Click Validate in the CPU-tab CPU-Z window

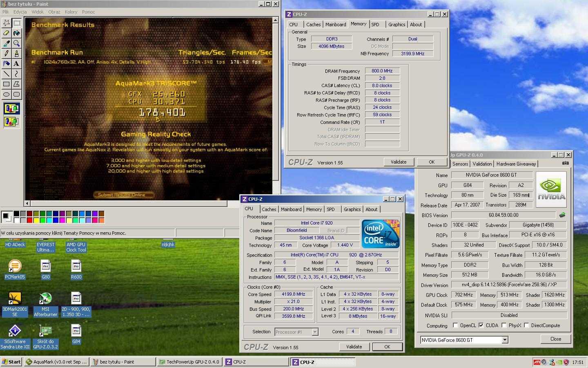354,347
